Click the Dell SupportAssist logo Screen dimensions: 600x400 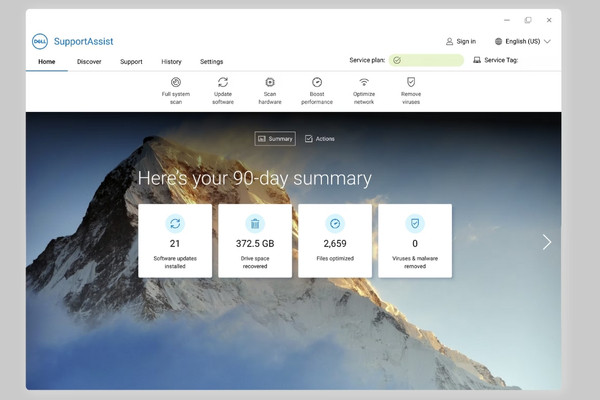point(40,41)
